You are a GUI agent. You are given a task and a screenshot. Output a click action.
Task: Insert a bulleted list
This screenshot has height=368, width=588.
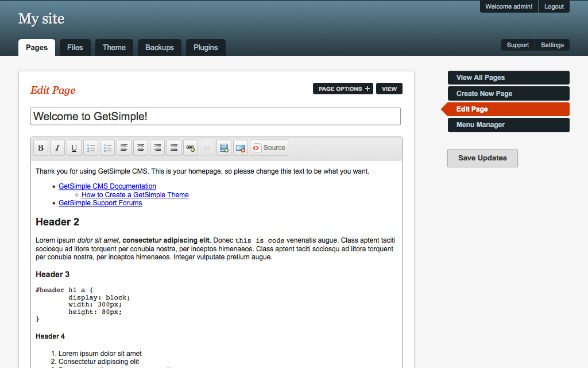(x=107, y=148)
